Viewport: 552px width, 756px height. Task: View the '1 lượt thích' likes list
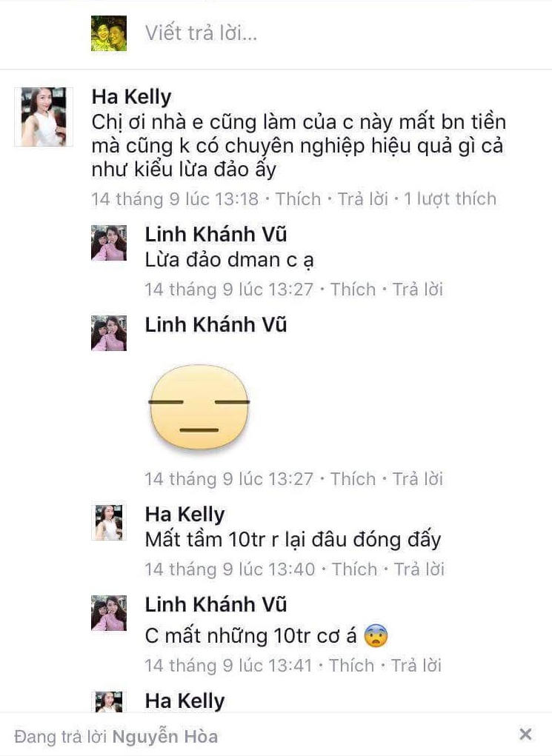(x=450, y=198)
